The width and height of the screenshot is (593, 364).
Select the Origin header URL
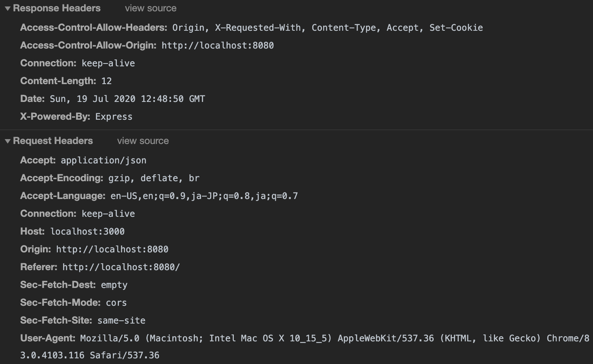click(112, 249)
